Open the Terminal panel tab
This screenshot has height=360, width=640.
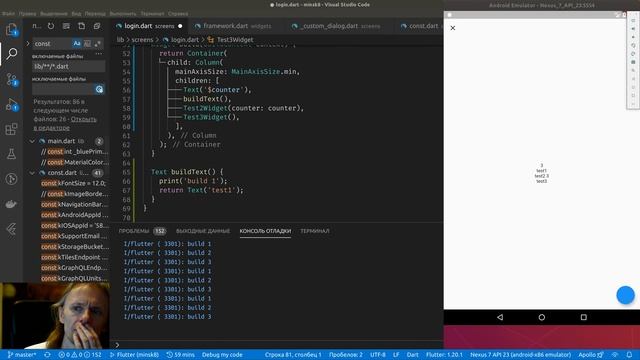click(315, 231)
